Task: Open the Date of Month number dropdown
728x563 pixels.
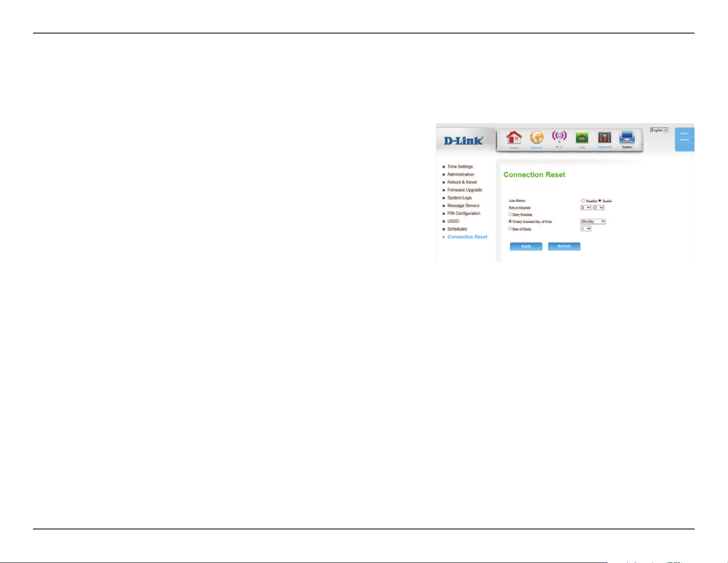Action: click(x=586, y=228)
